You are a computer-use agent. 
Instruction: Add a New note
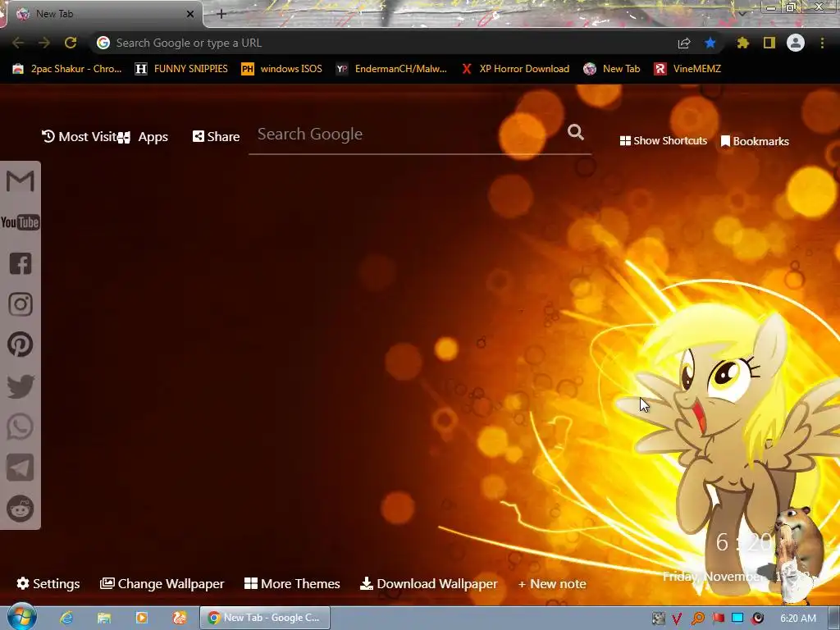(552, 584)
